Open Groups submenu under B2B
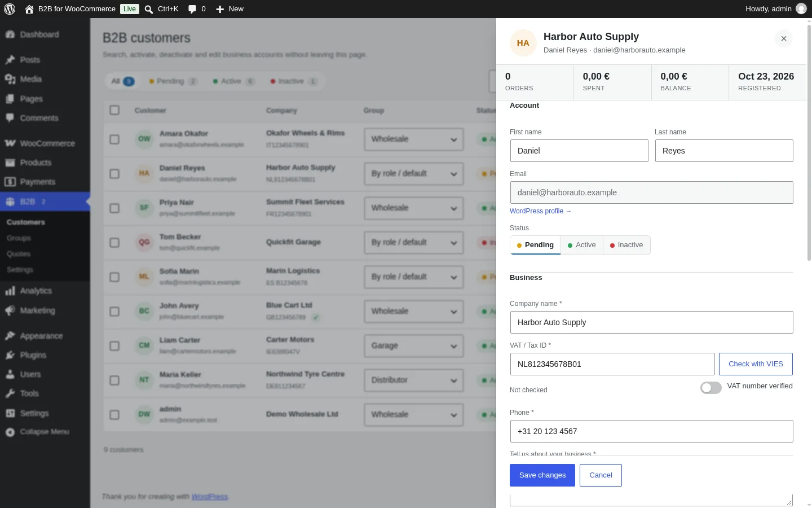Screen dimensions: 812x508 click(x=19, y=238)
